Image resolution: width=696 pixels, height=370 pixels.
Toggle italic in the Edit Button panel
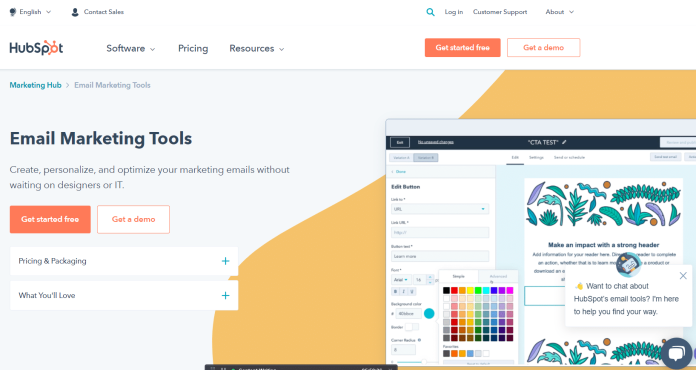tap(403, 291)
